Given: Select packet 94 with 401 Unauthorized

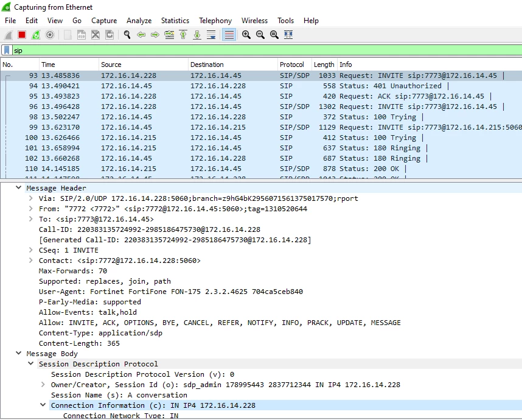Looking at the screenshot, I should (261, 86).
